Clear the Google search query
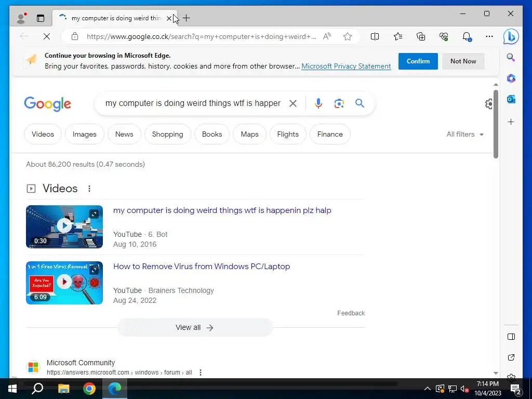Image resolution: width=532 pixels, height=399 pixels. click(293, 103)
